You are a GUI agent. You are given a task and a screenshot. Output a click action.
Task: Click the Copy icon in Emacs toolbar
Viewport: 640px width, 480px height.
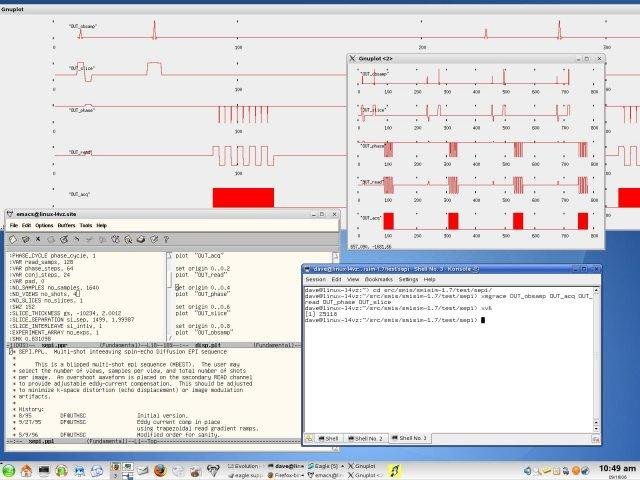pyautogui.click(x=102, y=240)
